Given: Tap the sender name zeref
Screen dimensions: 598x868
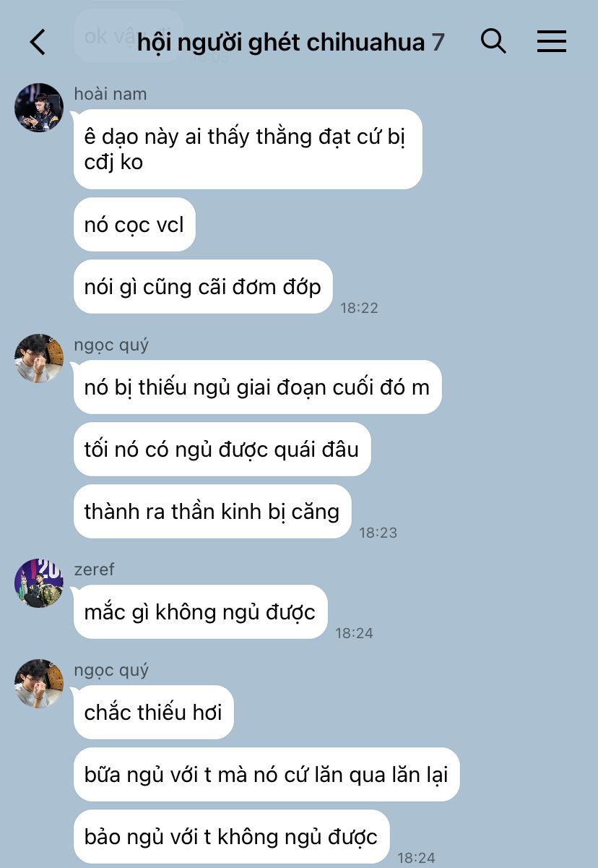Looking at the screenshot, I should (94, 569).
